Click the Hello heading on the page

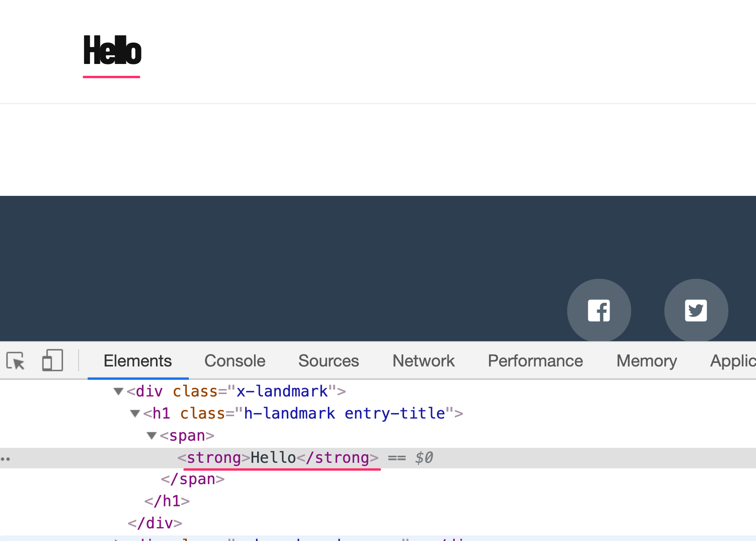[x=112, y=50]
